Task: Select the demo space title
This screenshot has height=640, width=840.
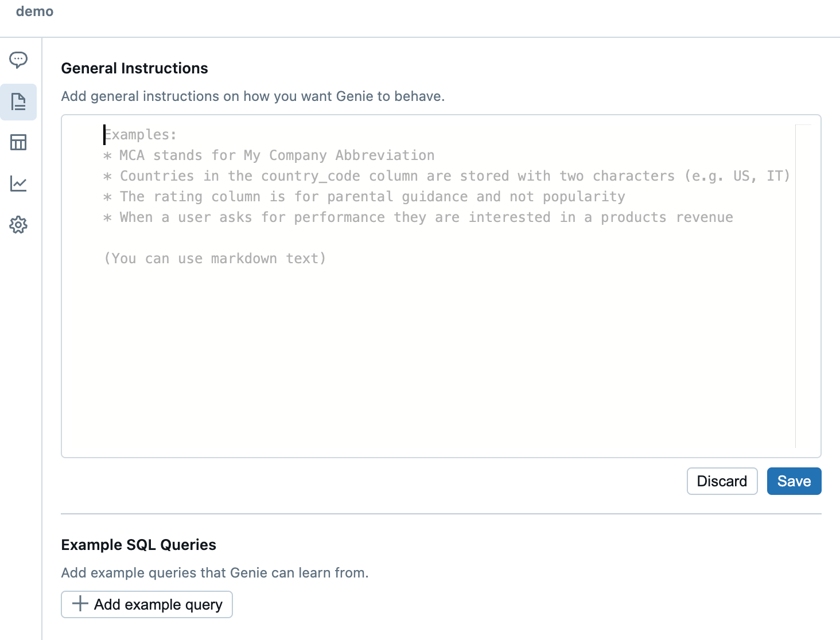Action: (34, 11)
